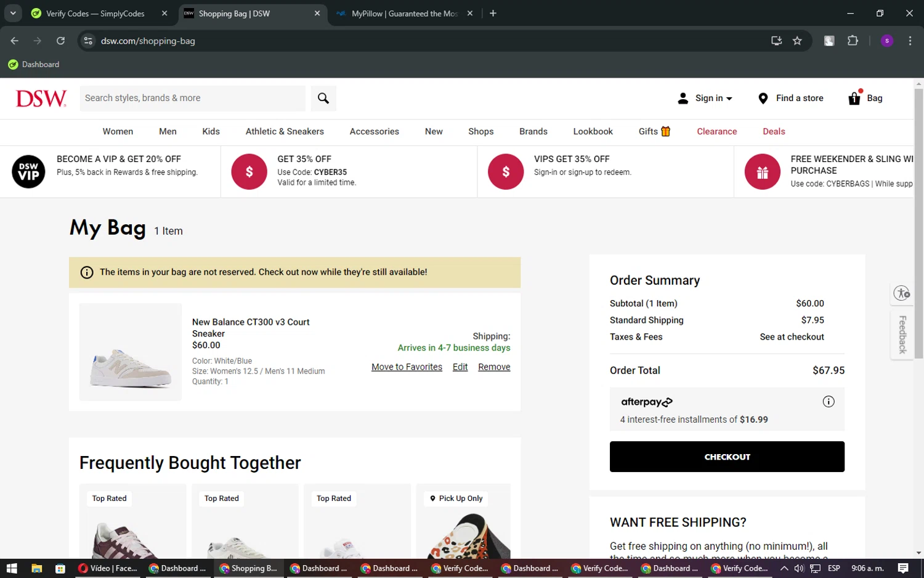924x578 pixels.
Task: Click the free Weekender gift icon
Action: point(763,171)
